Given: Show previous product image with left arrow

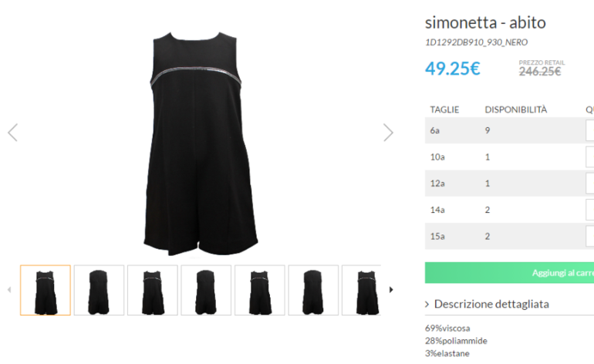Looking at the screenshot, I should [x=13, y=133].
